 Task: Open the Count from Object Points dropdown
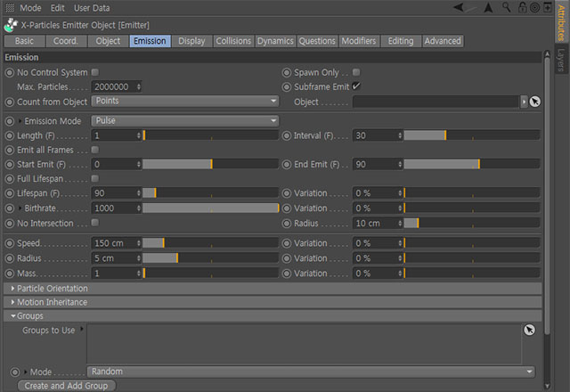point(185,101)
